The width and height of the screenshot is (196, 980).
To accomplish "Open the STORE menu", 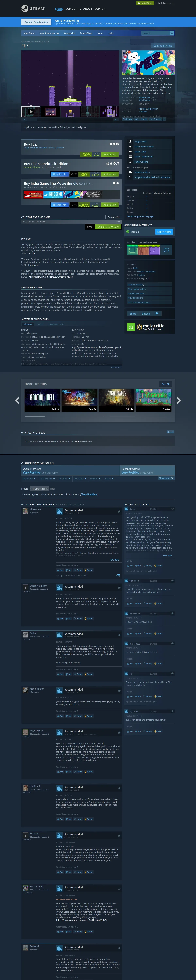I will [59, 9].
